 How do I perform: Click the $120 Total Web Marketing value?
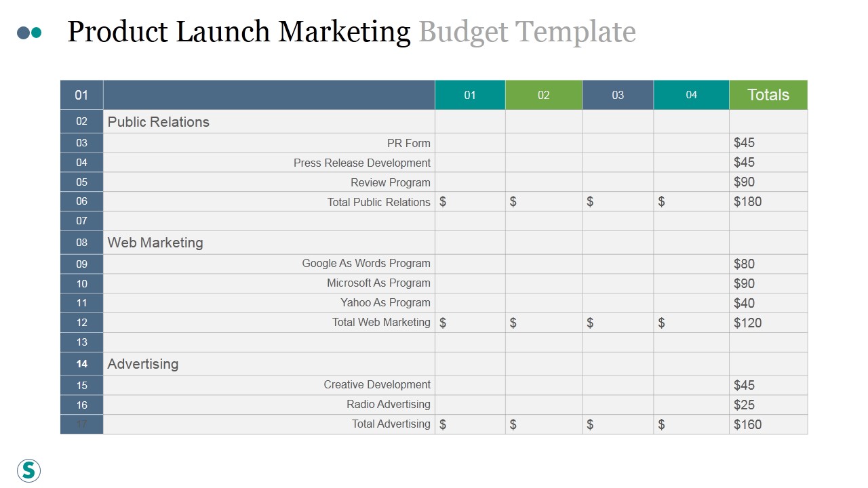(747, 323)
